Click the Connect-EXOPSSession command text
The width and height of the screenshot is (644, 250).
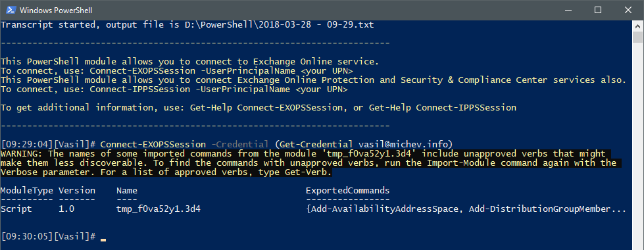coord(153,145)
